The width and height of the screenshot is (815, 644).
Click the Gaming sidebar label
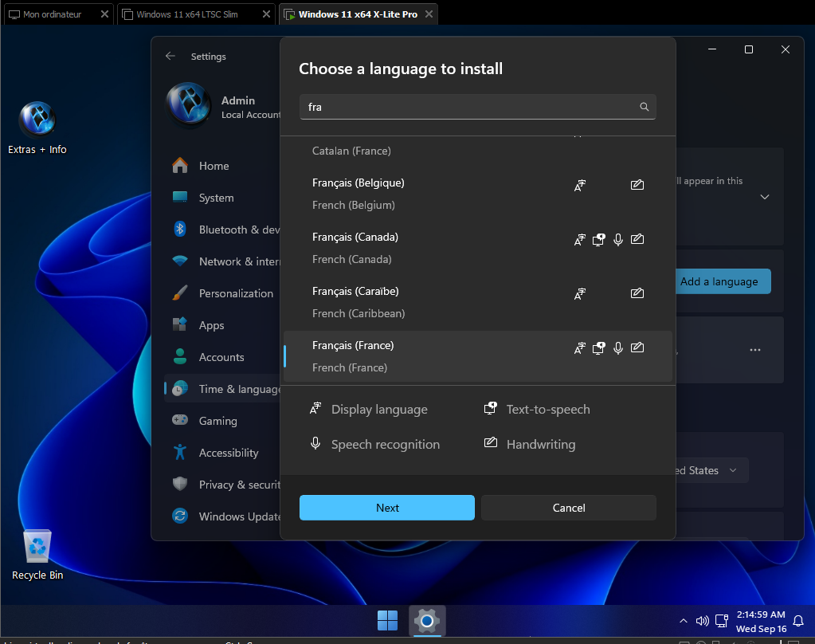click(x=217, y=421)
